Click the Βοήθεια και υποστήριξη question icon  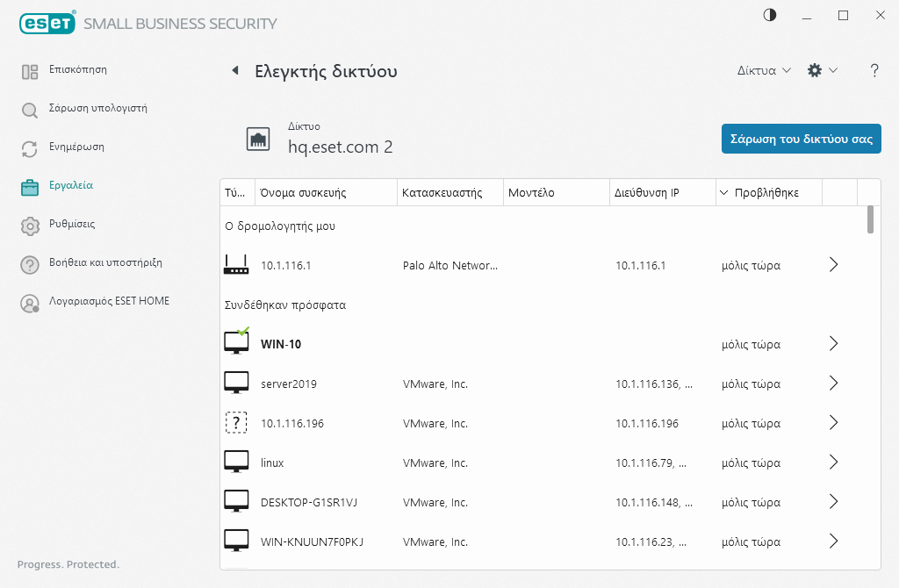click(x=30, y=265)
